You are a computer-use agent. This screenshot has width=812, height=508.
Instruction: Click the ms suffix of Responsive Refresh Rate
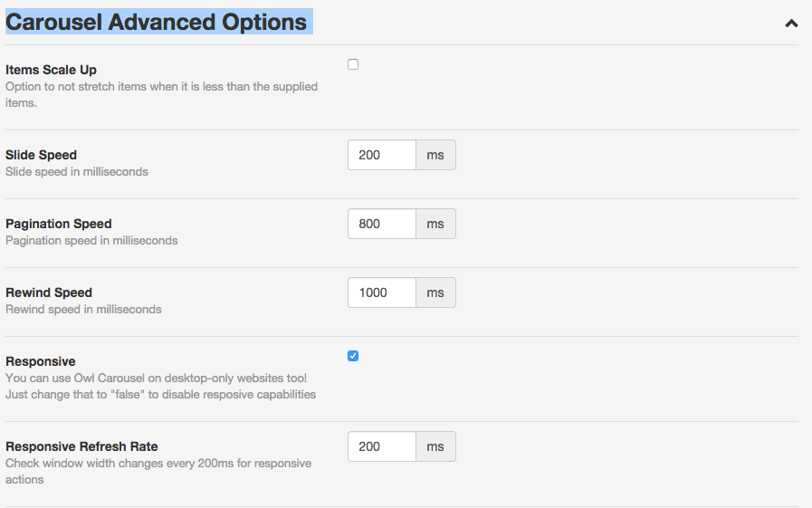pos(435,446)
